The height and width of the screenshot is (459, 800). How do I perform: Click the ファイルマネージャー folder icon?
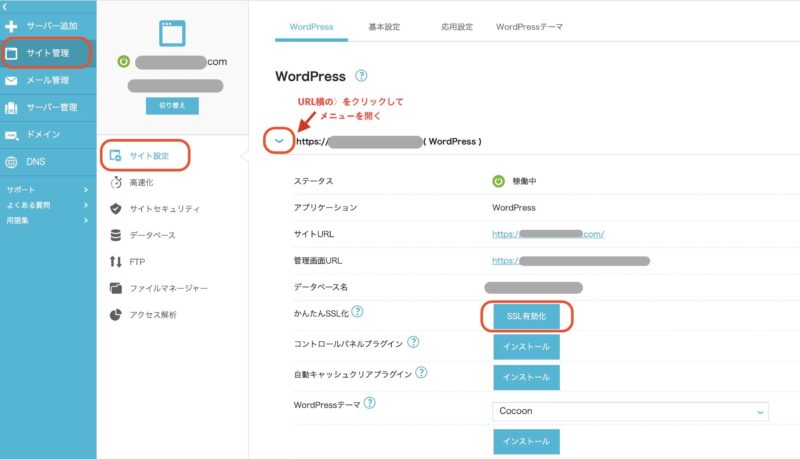[116, 288]
